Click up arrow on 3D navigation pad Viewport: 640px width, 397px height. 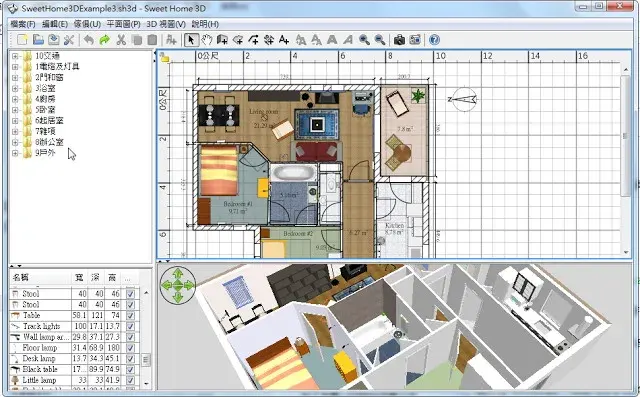pyautogui.click(x=178, y=273)
